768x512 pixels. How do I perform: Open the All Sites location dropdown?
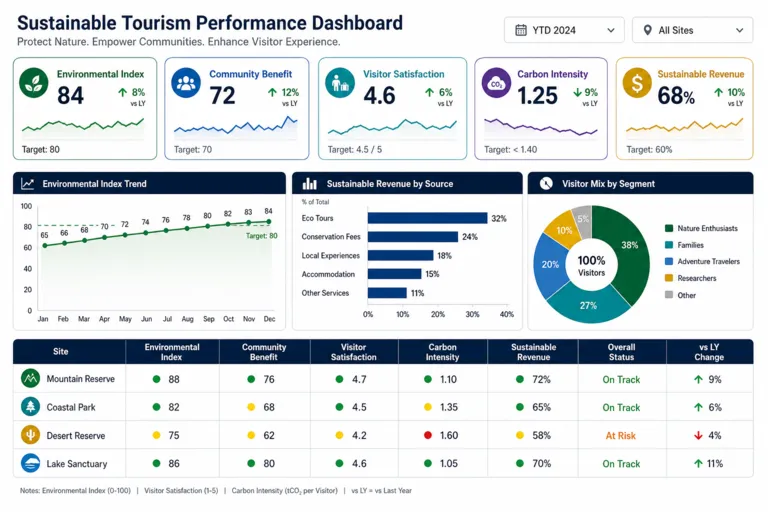pyautogui.click(x=692, y=30)
